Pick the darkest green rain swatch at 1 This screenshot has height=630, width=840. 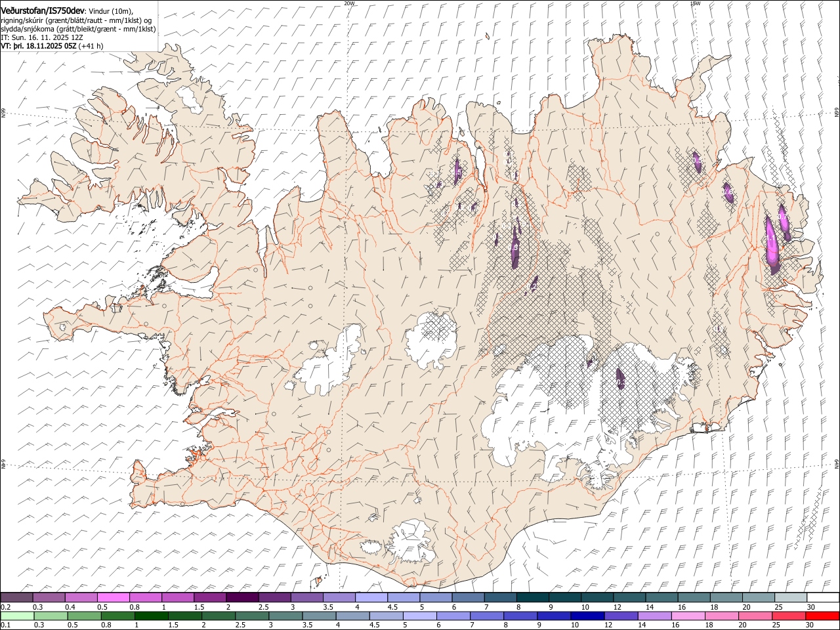[x=152, y=616]
